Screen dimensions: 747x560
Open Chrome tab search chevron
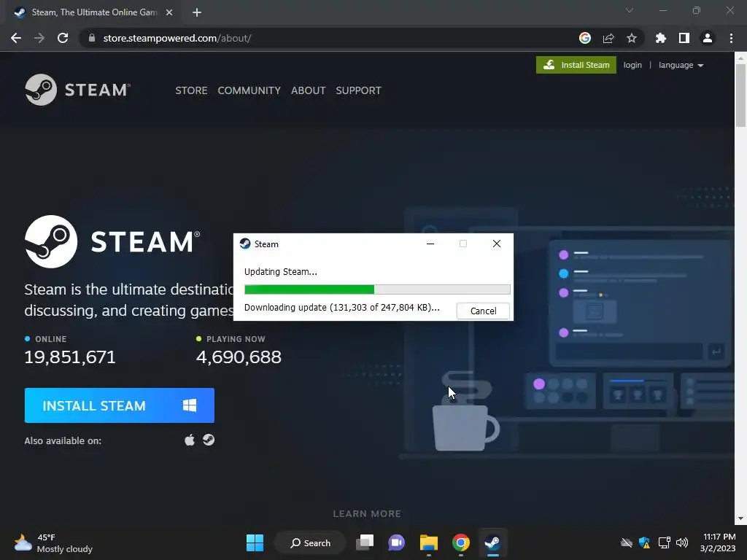point(630,10)
